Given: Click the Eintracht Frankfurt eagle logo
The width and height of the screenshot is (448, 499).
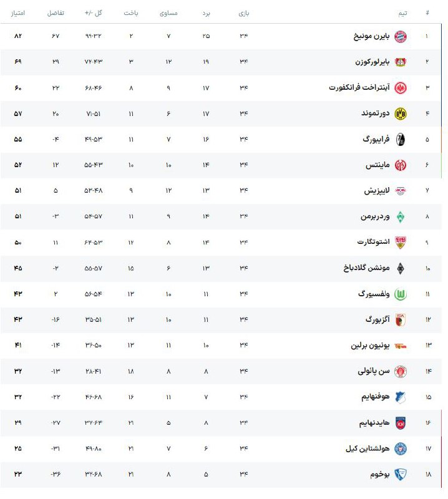Looking at the screenshot, I should [401, 87].
